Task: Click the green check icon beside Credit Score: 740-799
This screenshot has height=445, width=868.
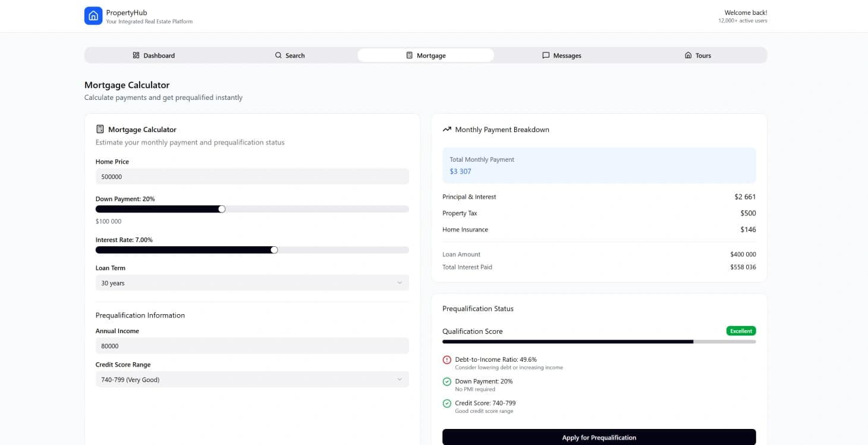Action: (x=446, y=403)
